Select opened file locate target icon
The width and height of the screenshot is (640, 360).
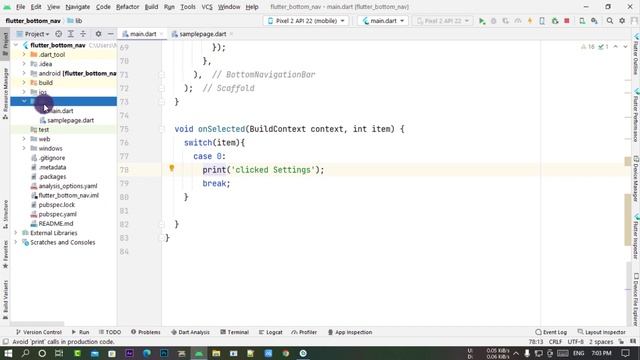(x=58, y=34)
